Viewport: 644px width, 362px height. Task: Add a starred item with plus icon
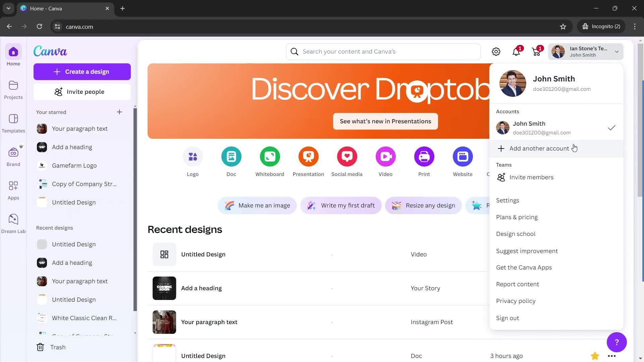coord(119,112)
